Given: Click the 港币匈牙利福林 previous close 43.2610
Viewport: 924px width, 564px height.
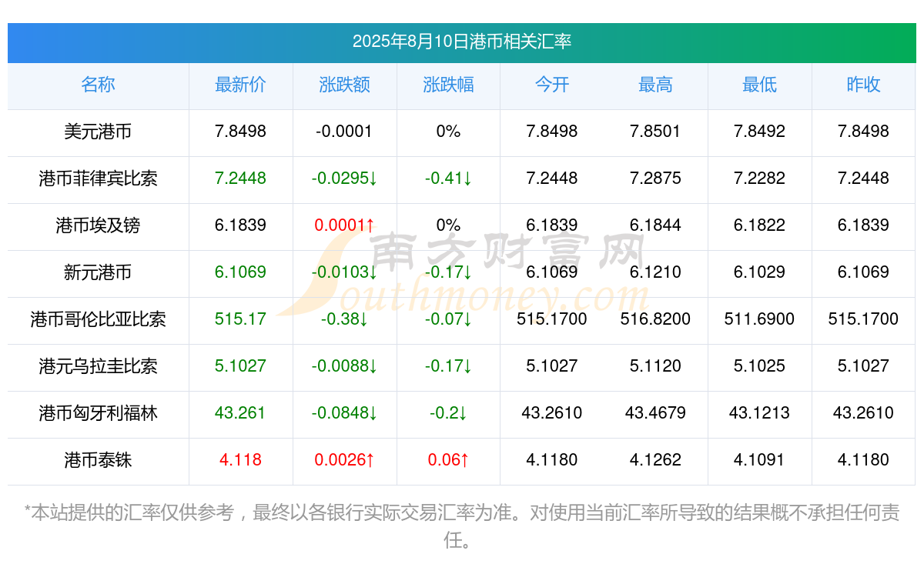Looking at the screenshot, I should (x=863, y=413).
